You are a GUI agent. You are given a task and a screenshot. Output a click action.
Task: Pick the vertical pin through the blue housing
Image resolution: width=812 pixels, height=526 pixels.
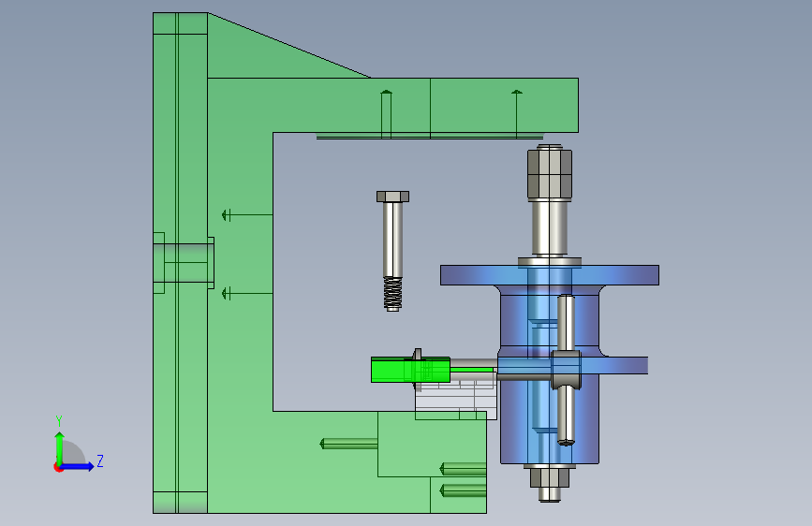[566, 371]
